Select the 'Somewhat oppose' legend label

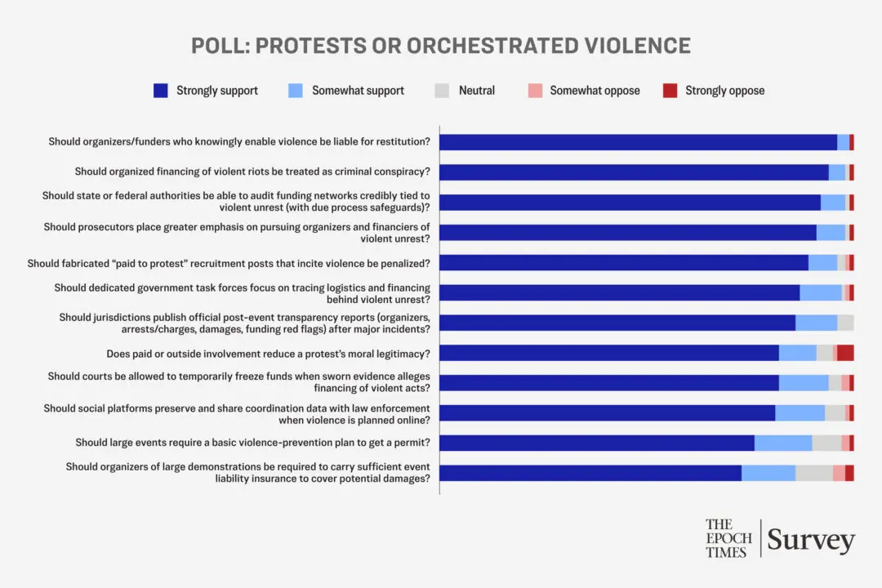coord(595,91)
